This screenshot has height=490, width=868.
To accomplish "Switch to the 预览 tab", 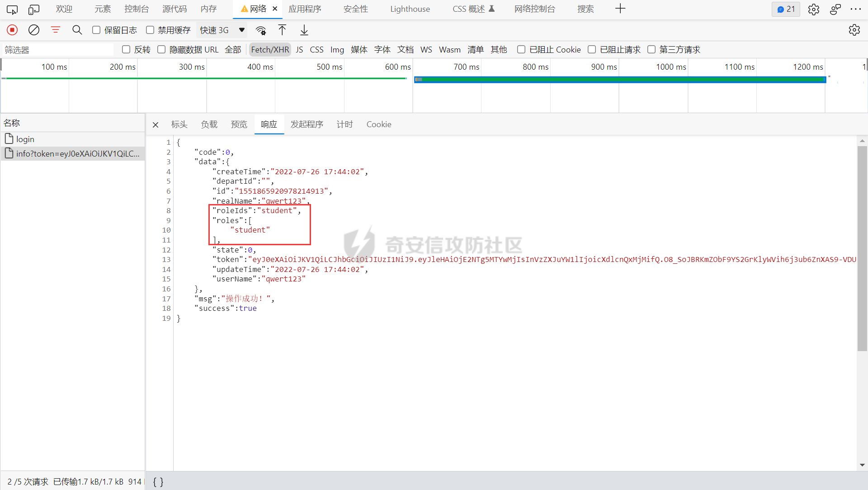I will [x=239, y=124].
